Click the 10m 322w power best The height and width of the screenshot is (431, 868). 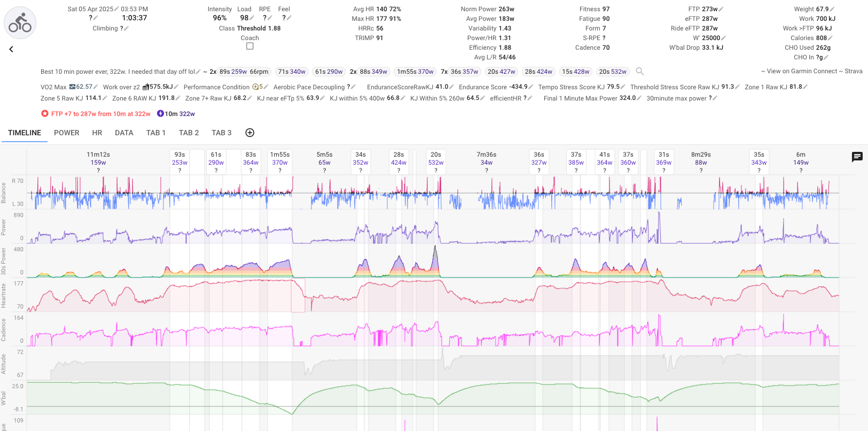pos(179,114)
